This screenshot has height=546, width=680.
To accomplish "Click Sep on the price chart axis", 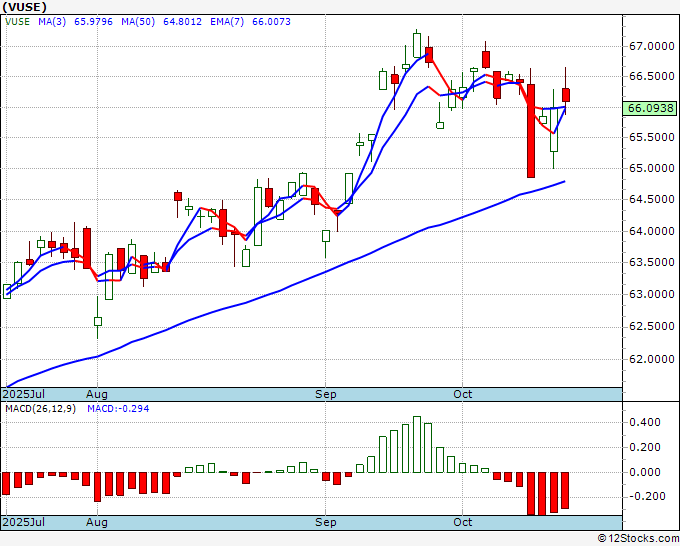I will tap(325, 394).
